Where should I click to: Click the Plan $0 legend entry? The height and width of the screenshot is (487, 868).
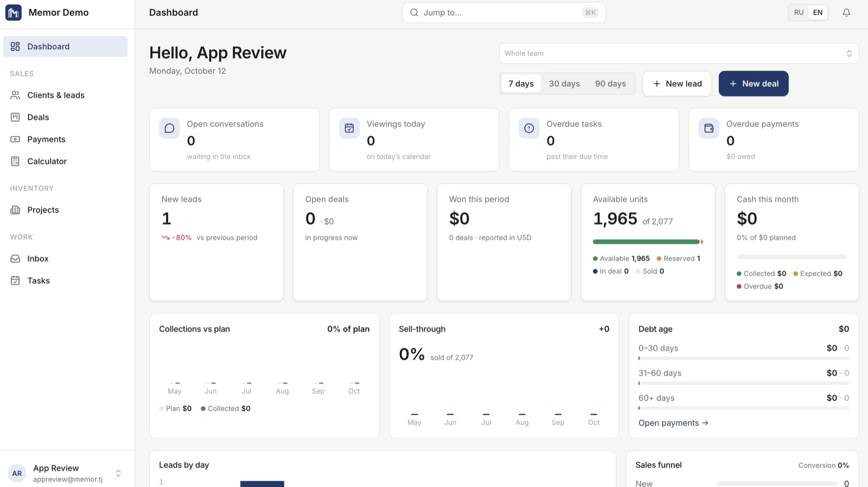pos(175,409)
